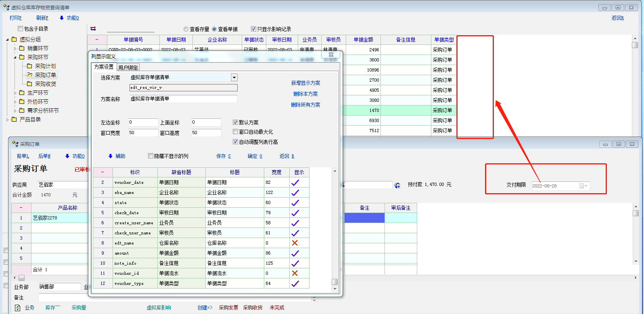Select the 查看存量 radio button
This screenshot has width=644, height=314.
click(x=186, y=29)
